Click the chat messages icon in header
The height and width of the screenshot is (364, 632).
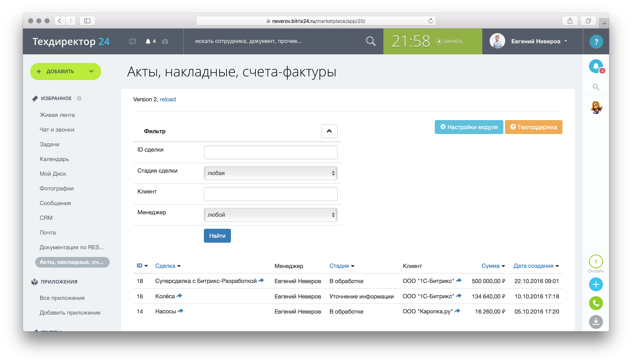pos(132,41)
